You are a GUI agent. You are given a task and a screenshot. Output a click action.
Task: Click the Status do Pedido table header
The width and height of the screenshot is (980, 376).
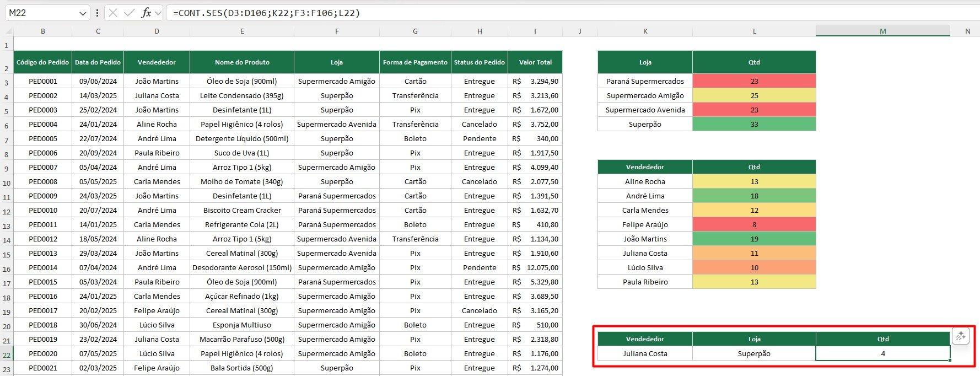point(479,62)
